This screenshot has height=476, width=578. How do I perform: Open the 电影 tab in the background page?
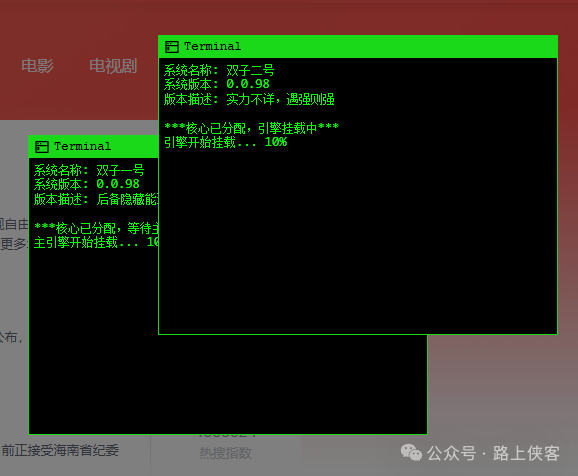(x=37, y=66)
